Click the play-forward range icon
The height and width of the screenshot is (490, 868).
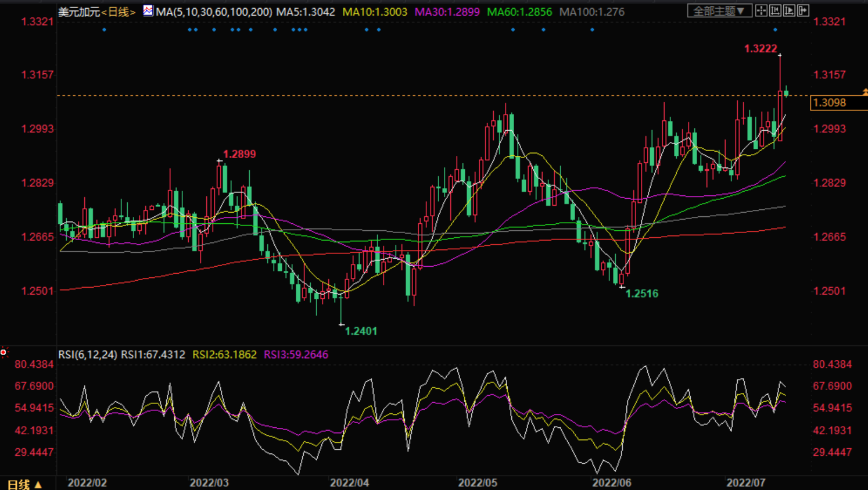(789, 10)
